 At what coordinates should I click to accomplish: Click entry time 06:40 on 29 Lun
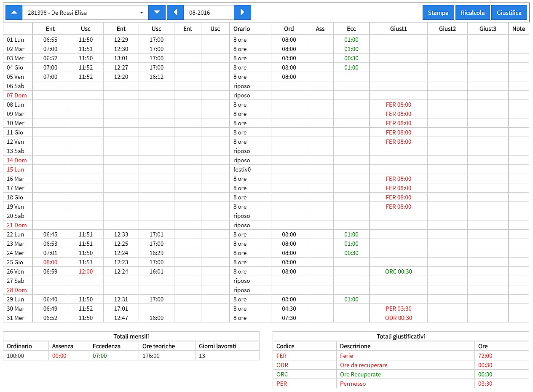point(50,299)
